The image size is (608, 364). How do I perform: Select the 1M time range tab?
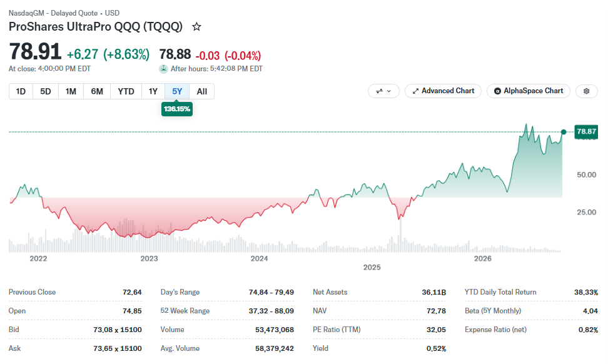coord(71,91)
